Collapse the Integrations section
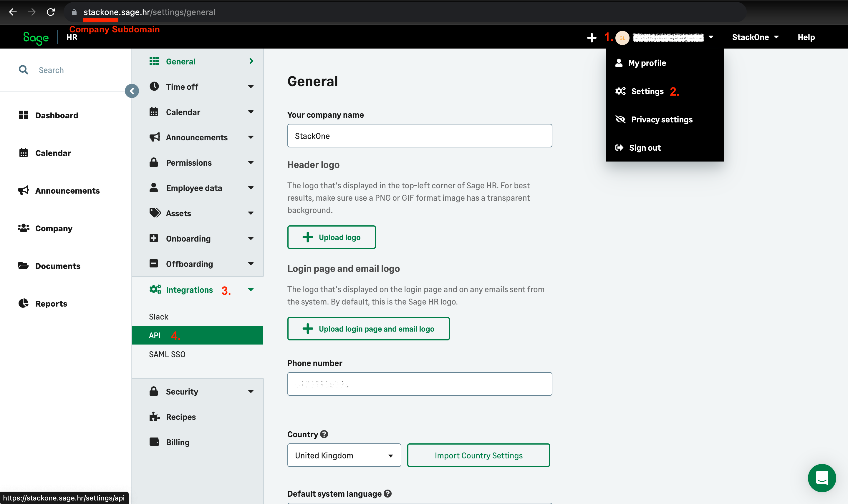The height and width of the screenshot is (504, 848). [251, 290]
